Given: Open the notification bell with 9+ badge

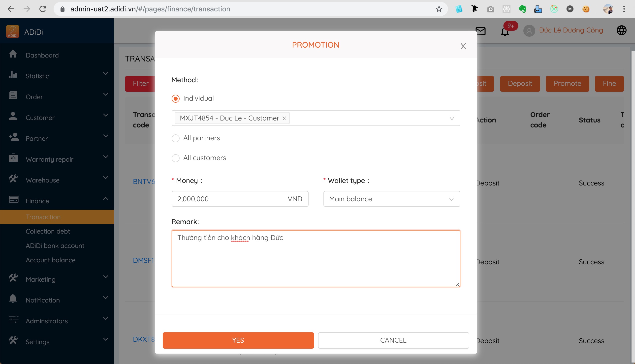Looking at the screenshot, I should [x=505, y=31].
